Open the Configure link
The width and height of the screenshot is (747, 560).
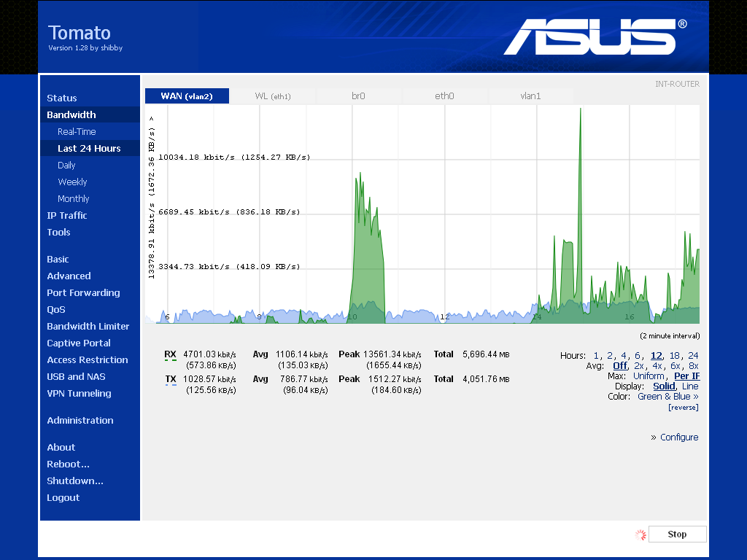pos(679,437)
